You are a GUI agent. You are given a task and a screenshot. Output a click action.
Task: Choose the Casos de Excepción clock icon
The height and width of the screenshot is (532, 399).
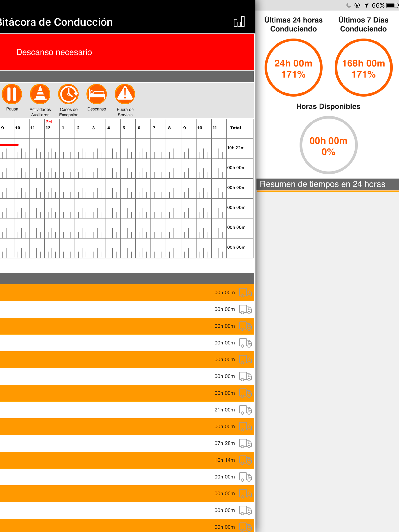pos(69,94)
